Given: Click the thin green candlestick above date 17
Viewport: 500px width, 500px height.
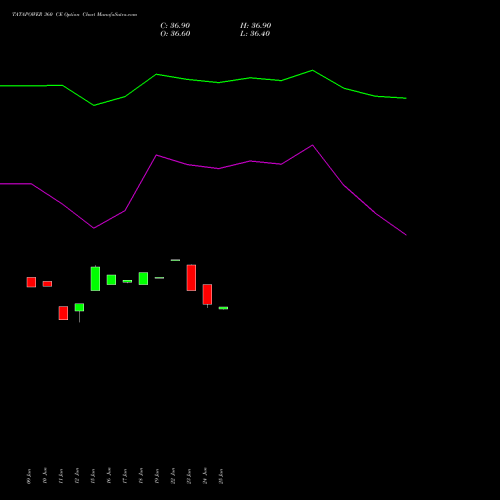Looking at the screenshot, I should [127, 281].
